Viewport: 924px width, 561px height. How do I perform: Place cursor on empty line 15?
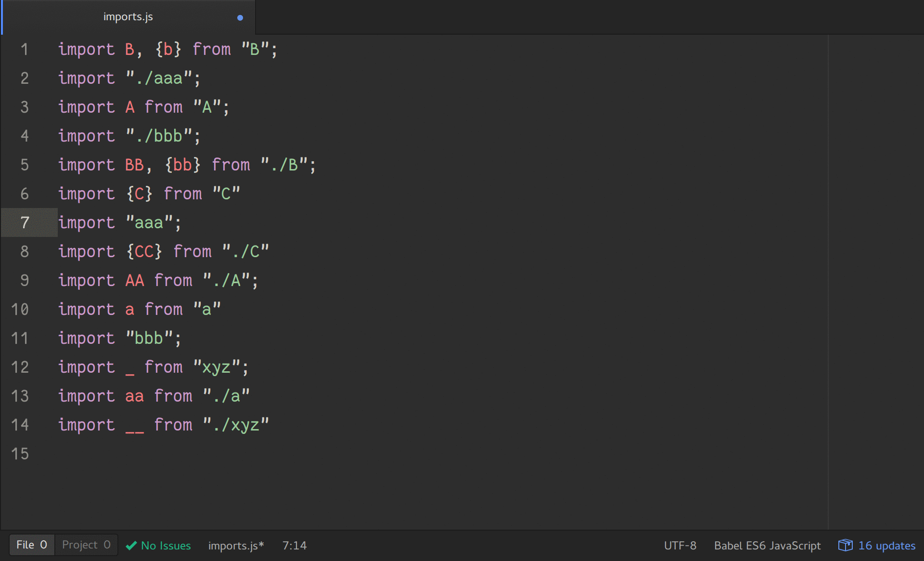click(192, 454)
